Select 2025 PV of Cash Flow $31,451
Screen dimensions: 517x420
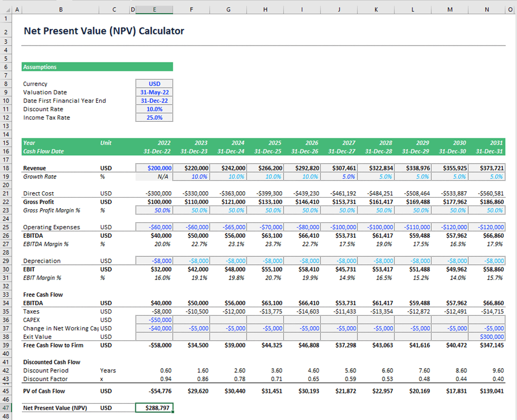[265, 391]
